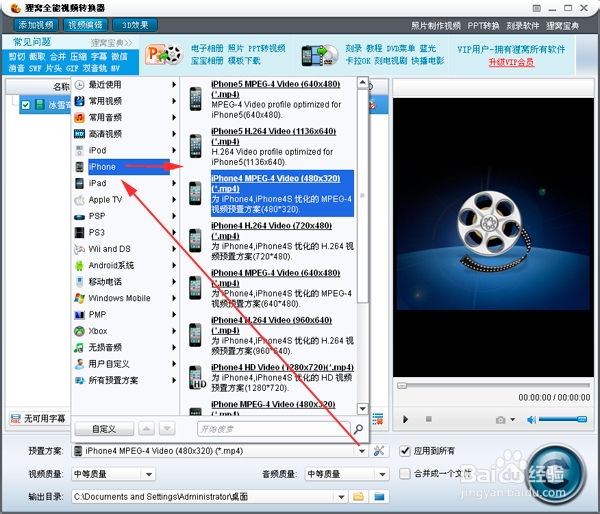Open the 输出目录 path dropdown
600x514 pixels.
point(341,497)
